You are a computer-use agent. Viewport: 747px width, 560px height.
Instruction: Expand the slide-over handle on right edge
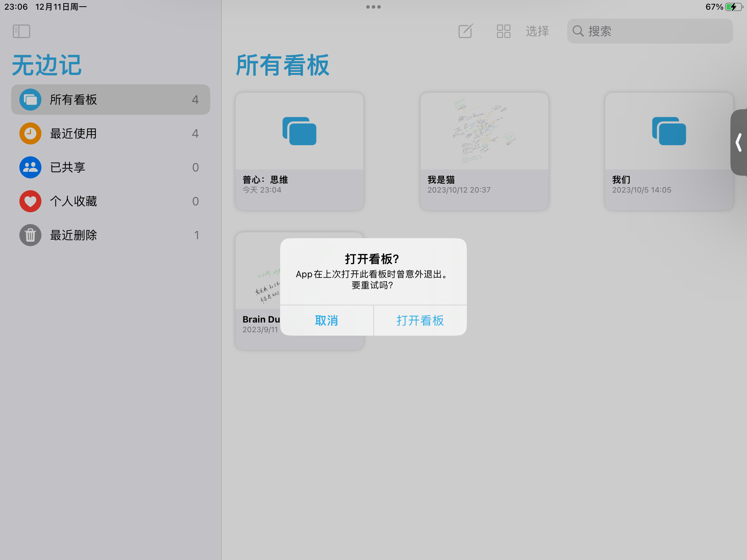[739, 142]
